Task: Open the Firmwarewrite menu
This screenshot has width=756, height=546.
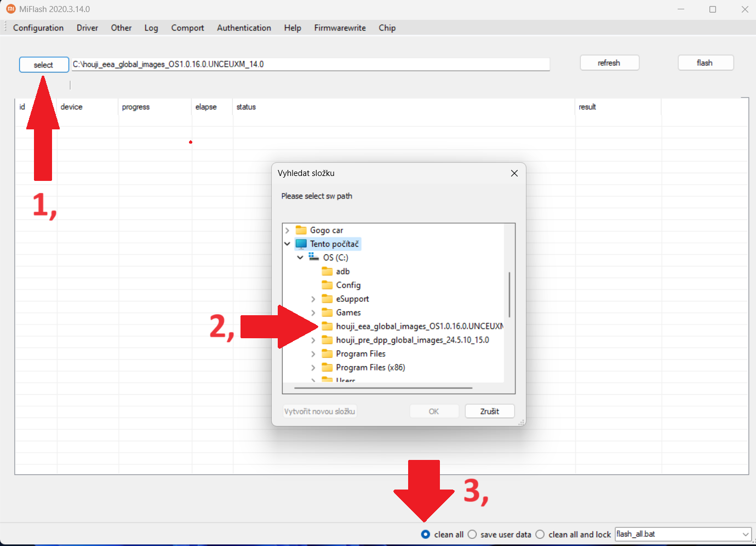Action: click(x=340, y=28)
